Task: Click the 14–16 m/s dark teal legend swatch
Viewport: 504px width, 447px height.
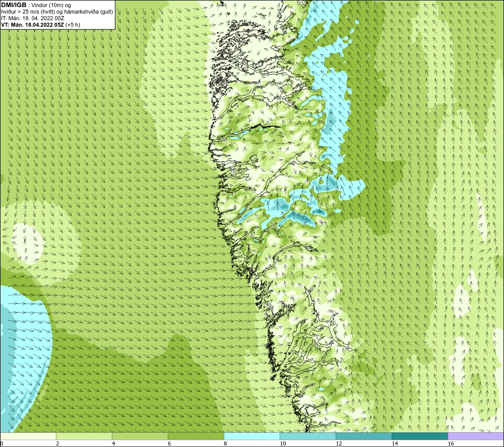Action: [420, 436]
